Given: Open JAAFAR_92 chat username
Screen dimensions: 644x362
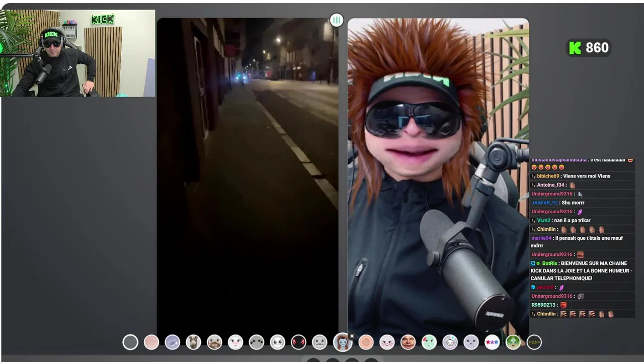Looking at the screenshot, I should pyautogui.click(x=544, y=203).
